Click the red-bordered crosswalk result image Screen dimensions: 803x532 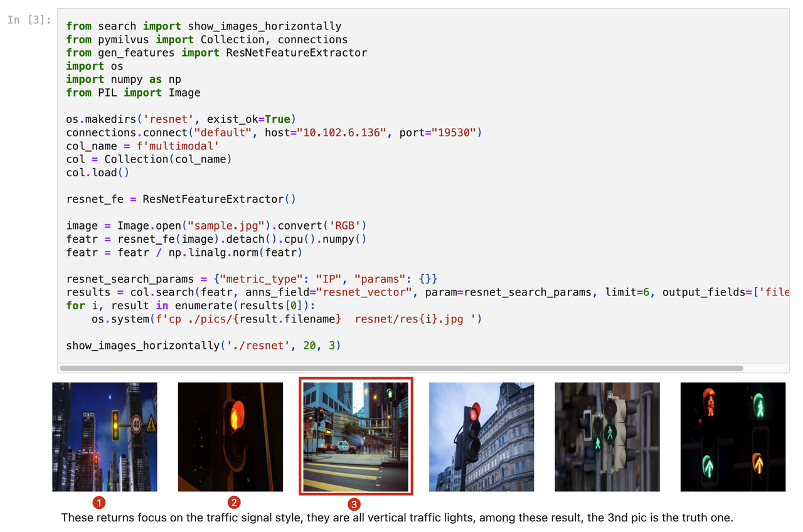click(356, 436)
